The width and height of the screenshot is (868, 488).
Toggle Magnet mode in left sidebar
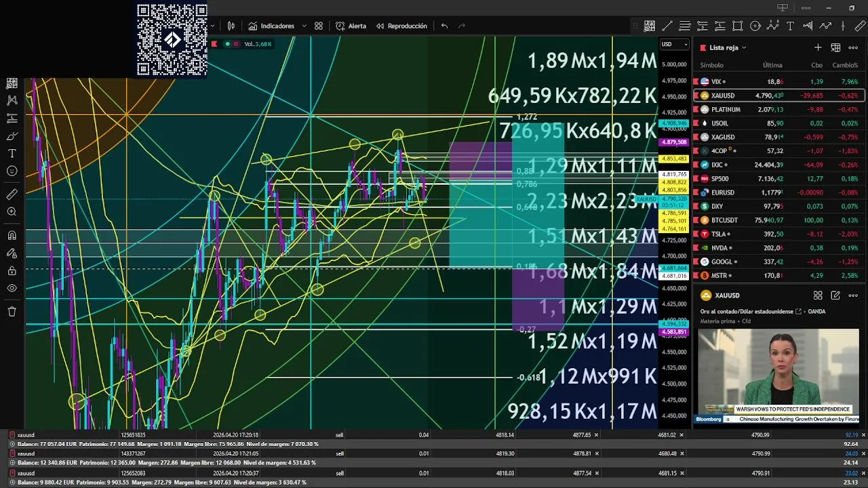tap(12, 235)
